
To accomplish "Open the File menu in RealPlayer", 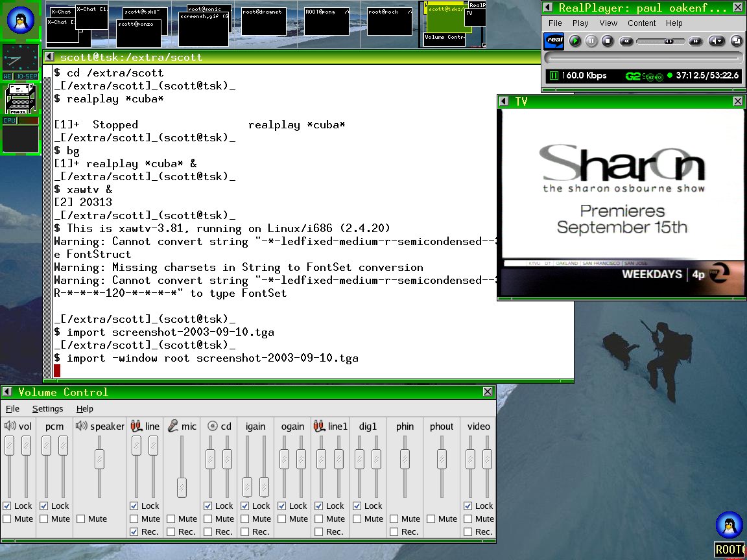I will [x=555, y=23].
